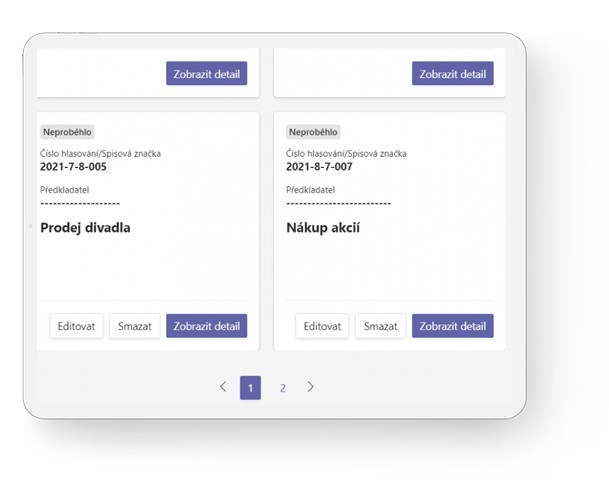
Task: Go to the previous page arrow
Action: tap(223, 387)
